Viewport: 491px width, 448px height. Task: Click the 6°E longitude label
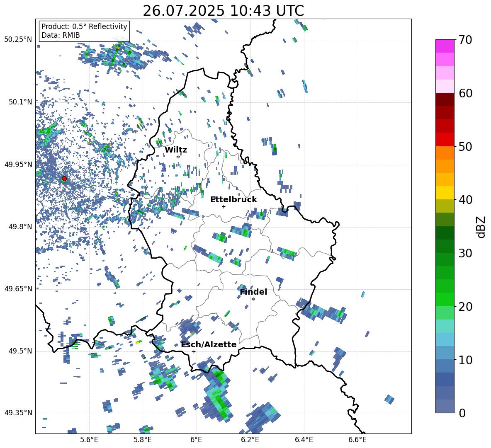pyautogui.click(x=196, y=440)
